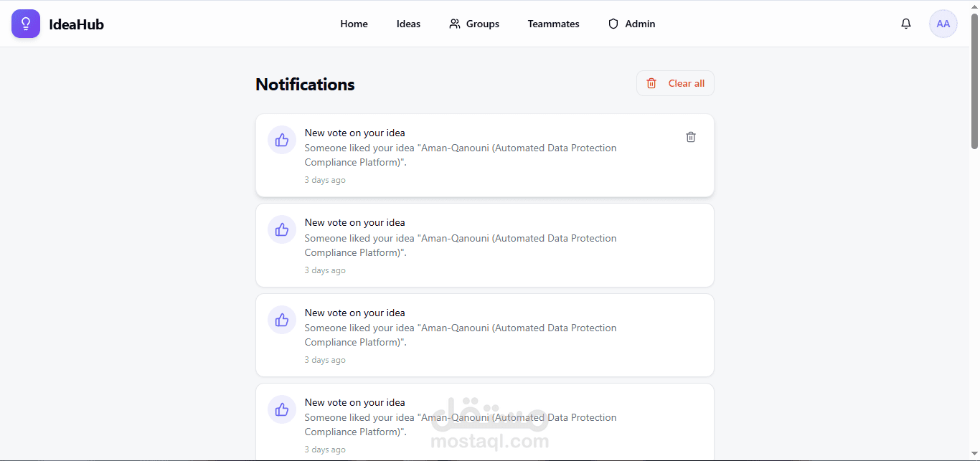
Task: Click thumbs-up icon on second notification
Action: pyautogui.click(x=282, y=229)
